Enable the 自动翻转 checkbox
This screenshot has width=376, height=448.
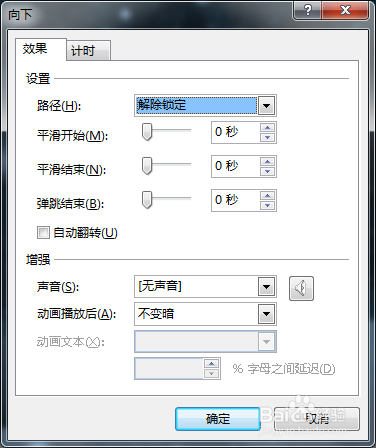pyautogui.click(x=43, y=233)
